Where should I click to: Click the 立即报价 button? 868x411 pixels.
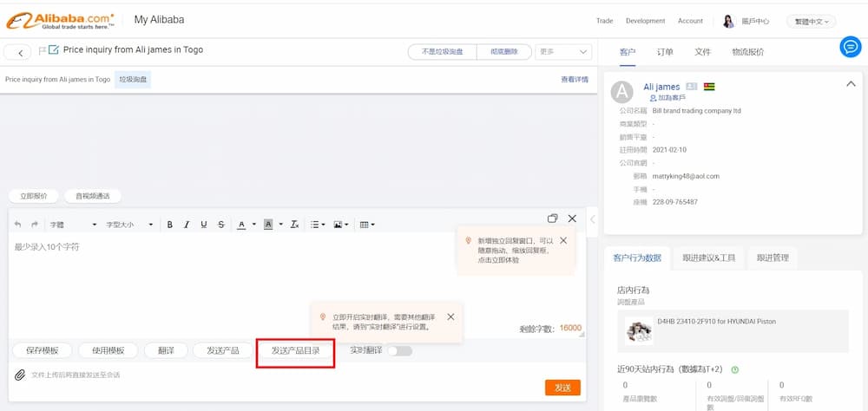34,196
